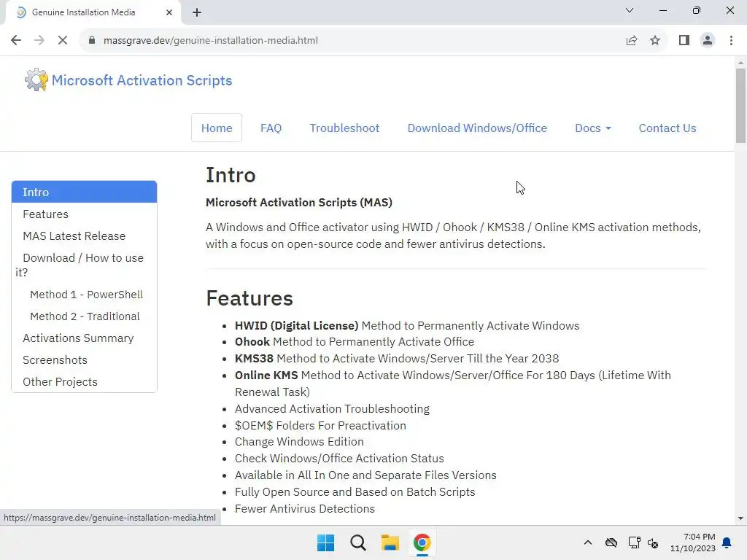Open the notification bell icon
The image size is (747, 560).
click(x=727, y=542)
